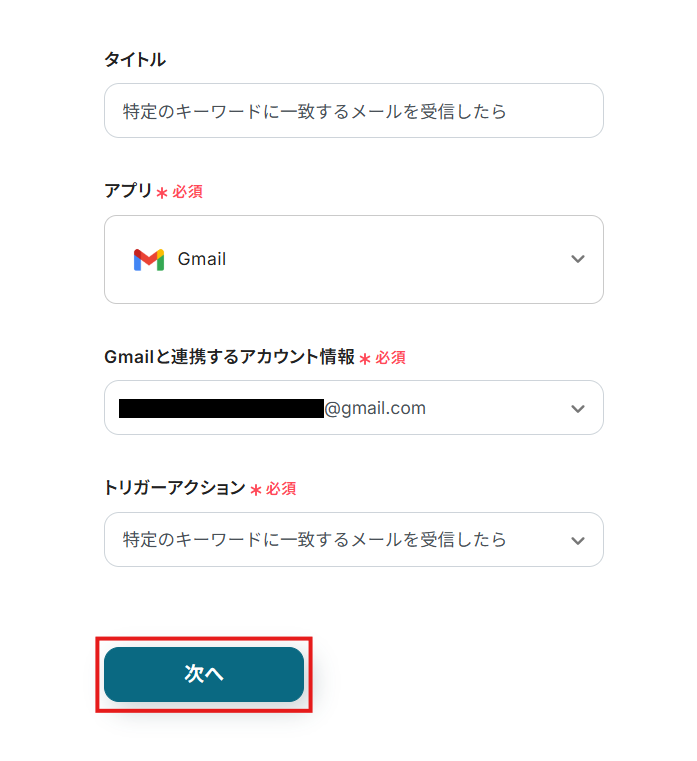Click the アプリ field label
Image resolution: width=697 pixels, height=761 pixels.
(x=128, y=191)
